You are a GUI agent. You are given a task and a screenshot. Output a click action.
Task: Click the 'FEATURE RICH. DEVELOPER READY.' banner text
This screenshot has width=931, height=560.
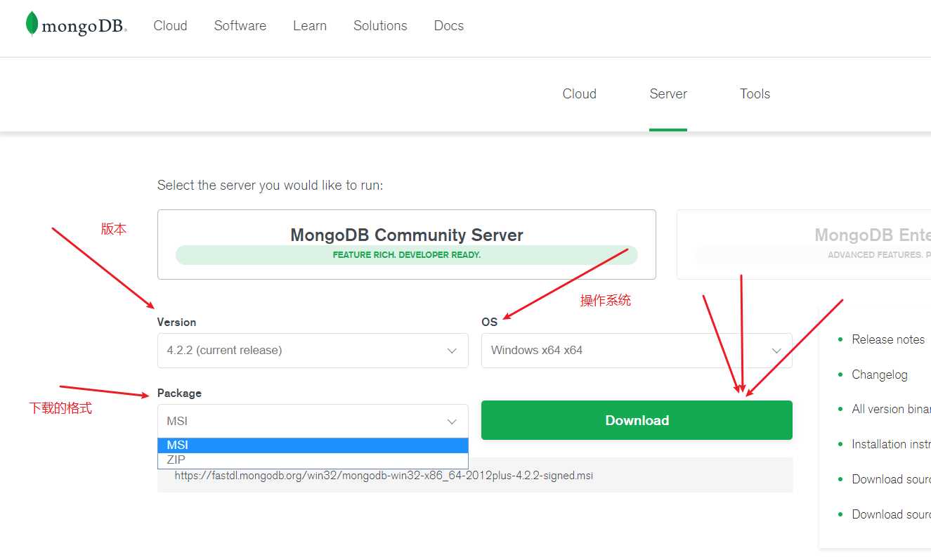407,255
